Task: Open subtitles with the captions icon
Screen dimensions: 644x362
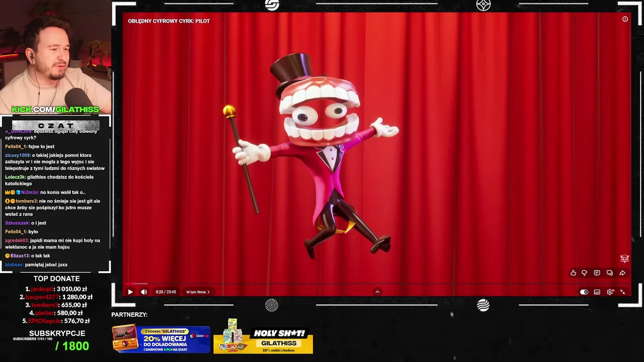Action: (x=597, y=292)
